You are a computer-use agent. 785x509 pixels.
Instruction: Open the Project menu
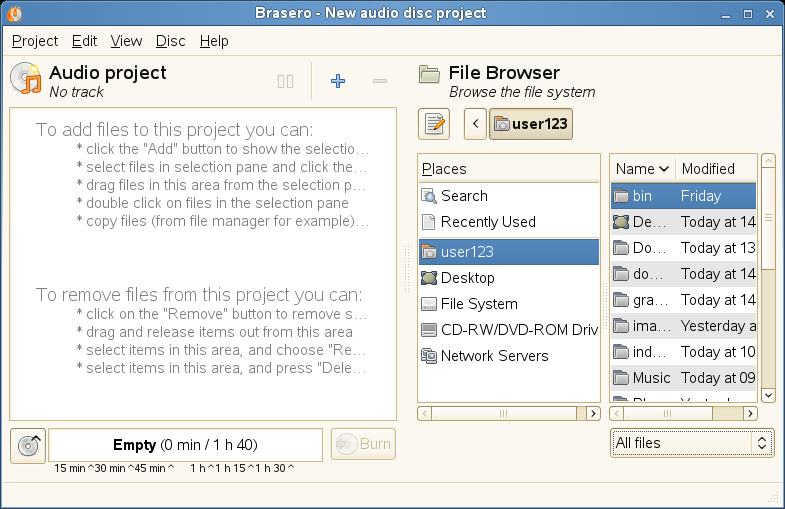click(35, 41)
